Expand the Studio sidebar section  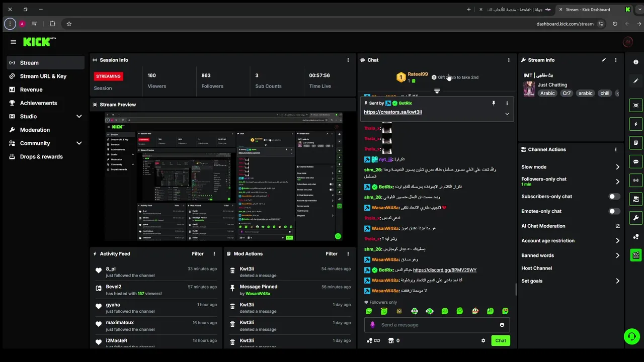coord(79,116)
